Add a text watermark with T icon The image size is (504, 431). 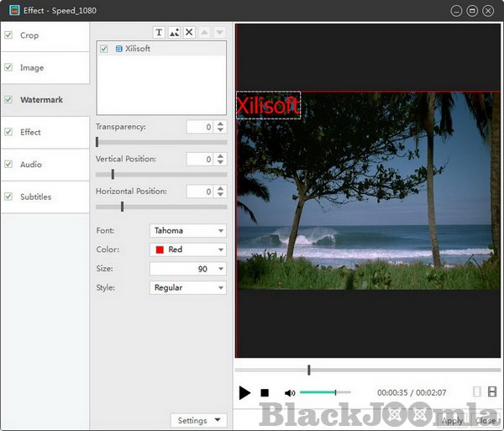click(x=160, y=32)
